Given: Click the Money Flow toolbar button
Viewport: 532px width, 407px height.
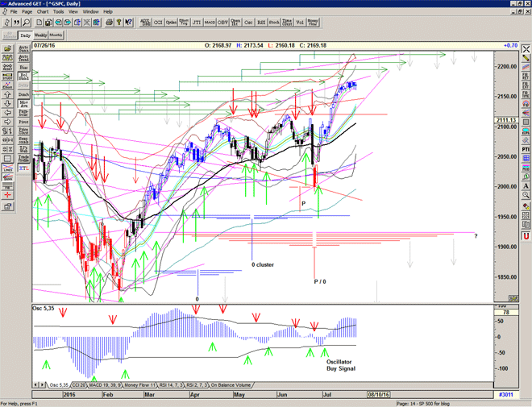Looking at the screenshot, I should click(313, 23).
